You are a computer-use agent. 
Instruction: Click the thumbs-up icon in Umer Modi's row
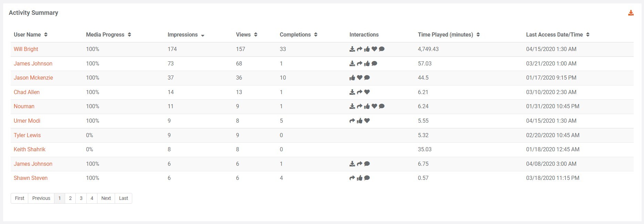click(360, 121)
